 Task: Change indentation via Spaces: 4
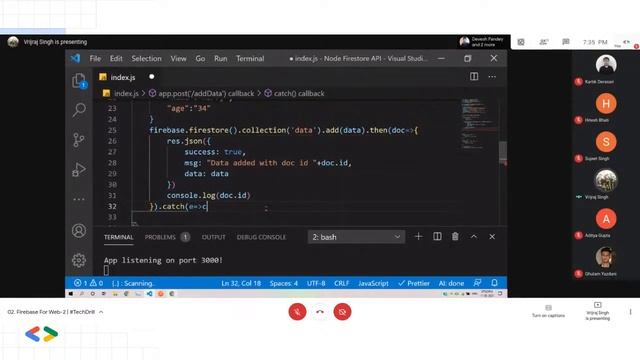point(284,283)
